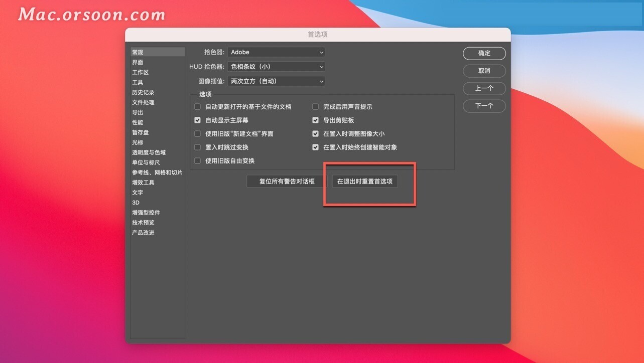Open 工作区 preferences category
Screen dimensions: 644x363
click(158, 72)
